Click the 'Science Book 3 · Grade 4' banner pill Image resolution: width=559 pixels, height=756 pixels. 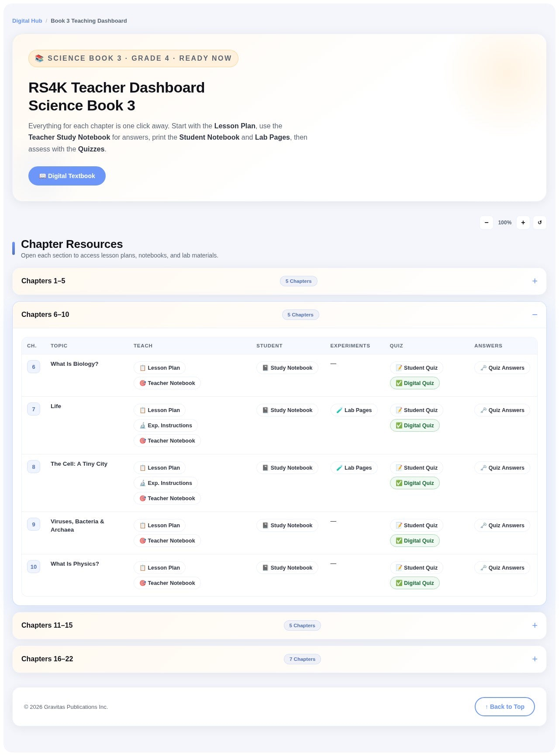[x=133, y=58]
